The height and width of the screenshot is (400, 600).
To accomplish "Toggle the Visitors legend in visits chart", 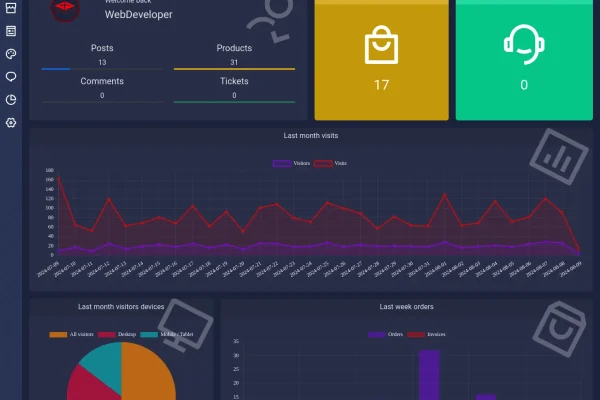I will tap(291, 163).
